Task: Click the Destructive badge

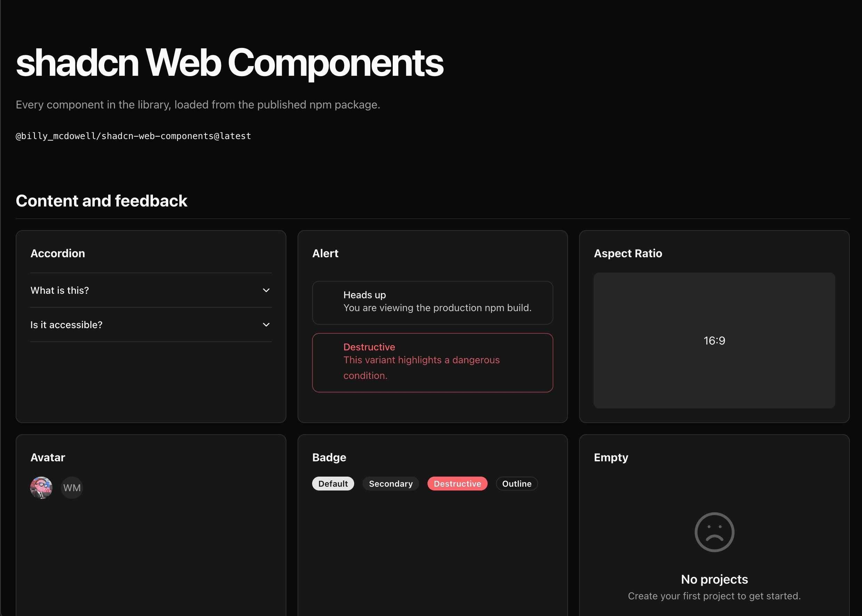Action: 457,484
